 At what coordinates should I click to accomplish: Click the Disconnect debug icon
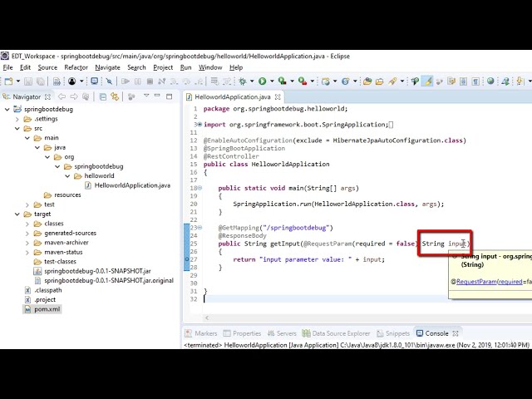162,81
